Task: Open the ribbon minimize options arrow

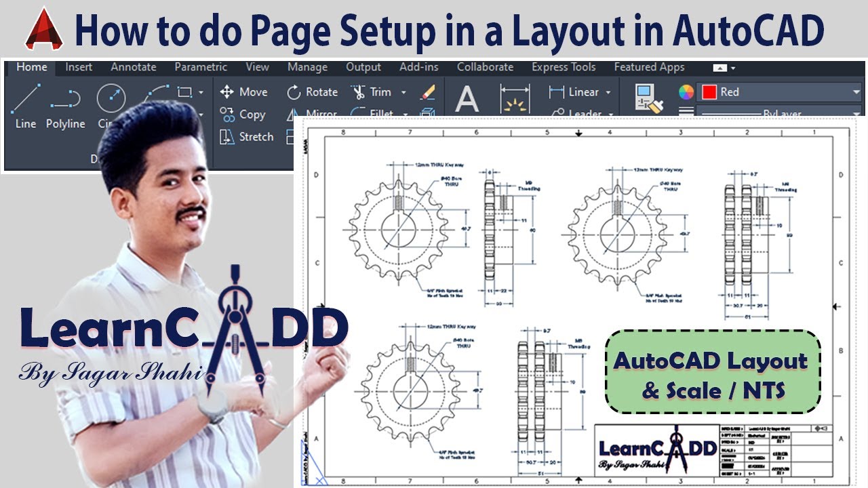Action: tap(733, 68)
